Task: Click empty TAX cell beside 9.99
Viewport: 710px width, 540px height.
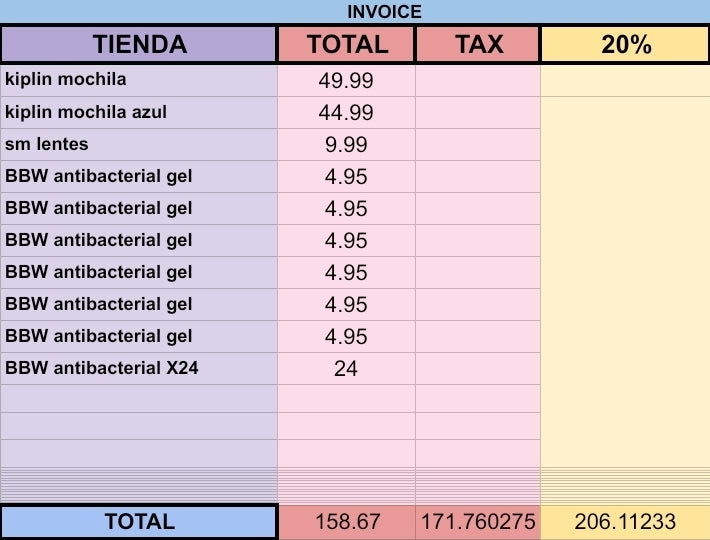Action: point(478,144)
